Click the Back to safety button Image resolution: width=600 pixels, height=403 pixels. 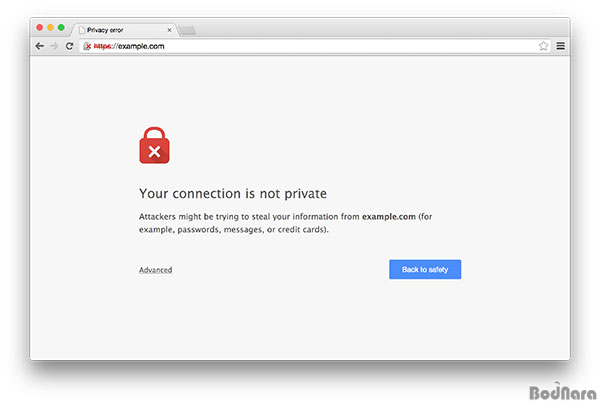click(x=425, y=269)
